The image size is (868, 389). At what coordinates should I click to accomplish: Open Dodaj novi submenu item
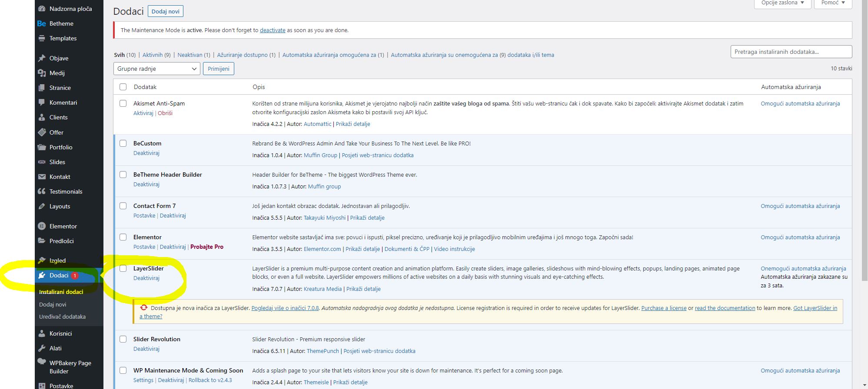pos(53,304)
